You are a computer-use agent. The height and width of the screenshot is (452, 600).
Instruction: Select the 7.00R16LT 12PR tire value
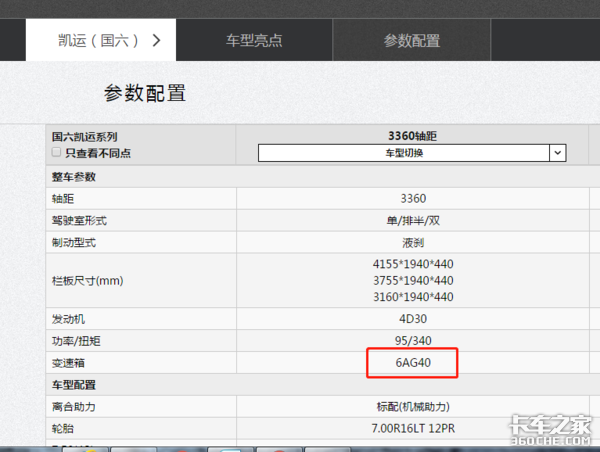tap(412, 429)
